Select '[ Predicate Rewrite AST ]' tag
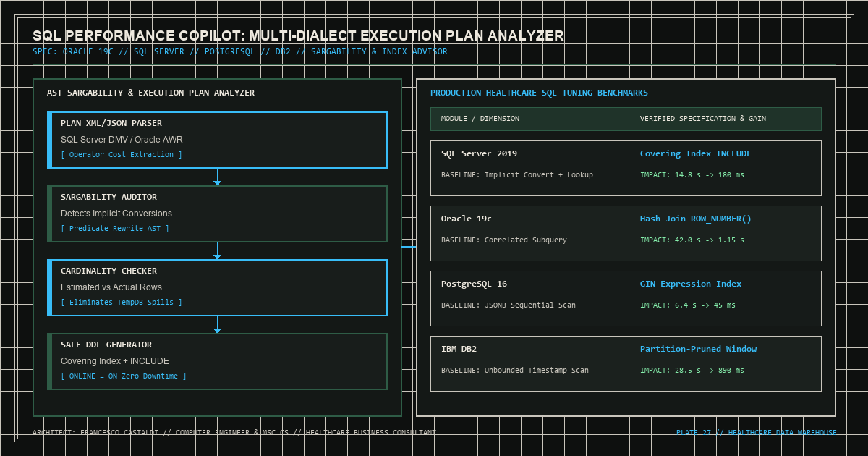868x456 pixels. 115,228
